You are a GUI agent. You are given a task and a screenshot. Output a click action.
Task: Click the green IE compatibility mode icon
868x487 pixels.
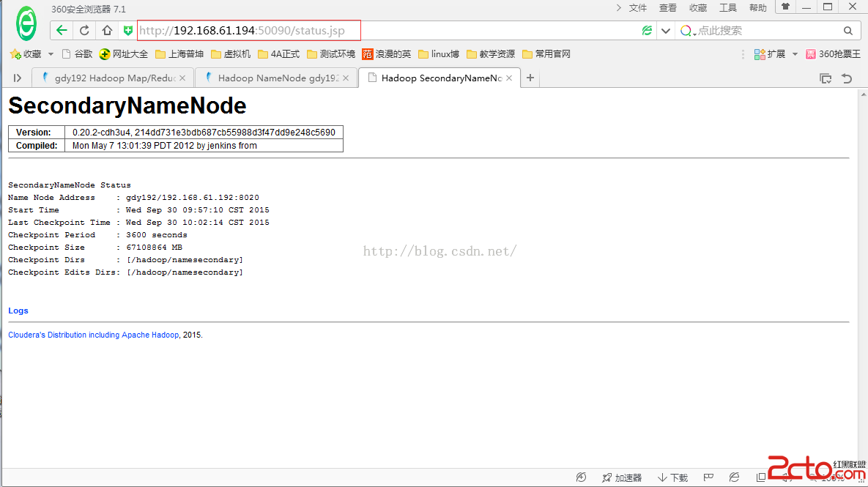click(647, 31)
